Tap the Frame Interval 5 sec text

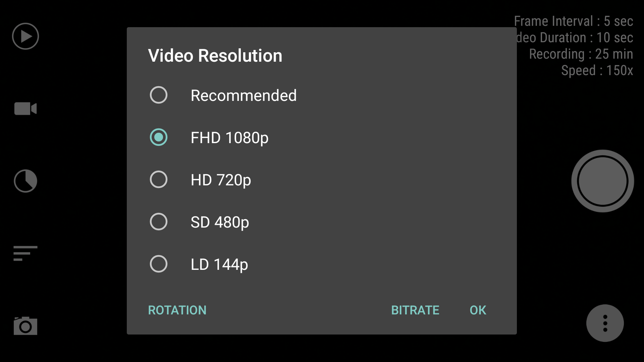click(x=574, y=21)
